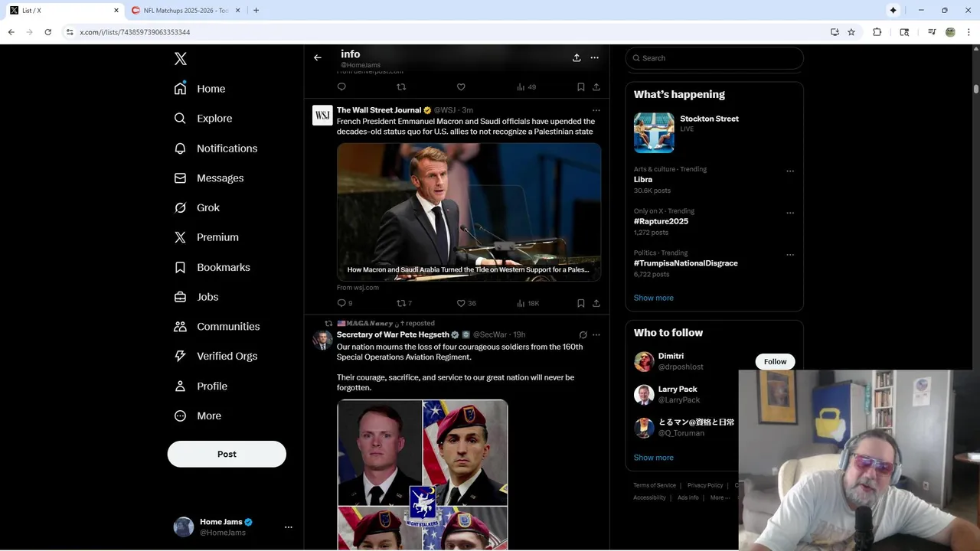Screen dimensions: 980x551
Task: Open Communities in the sidebar
Action: 217,327
